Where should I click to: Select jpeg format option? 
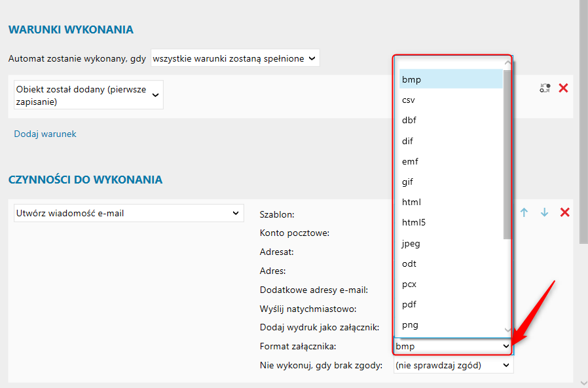411,244
